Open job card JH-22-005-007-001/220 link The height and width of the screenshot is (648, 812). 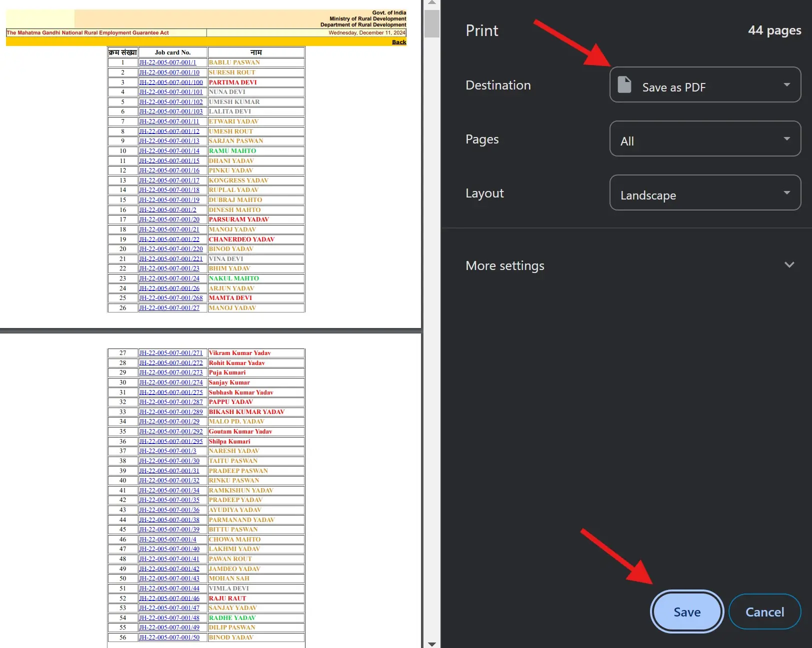tap(171, 249)
